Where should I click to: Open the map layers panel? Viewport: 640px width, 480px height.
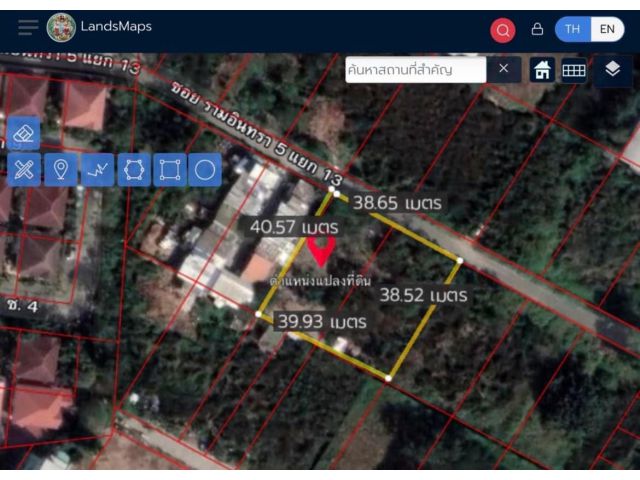click(613, 69)
